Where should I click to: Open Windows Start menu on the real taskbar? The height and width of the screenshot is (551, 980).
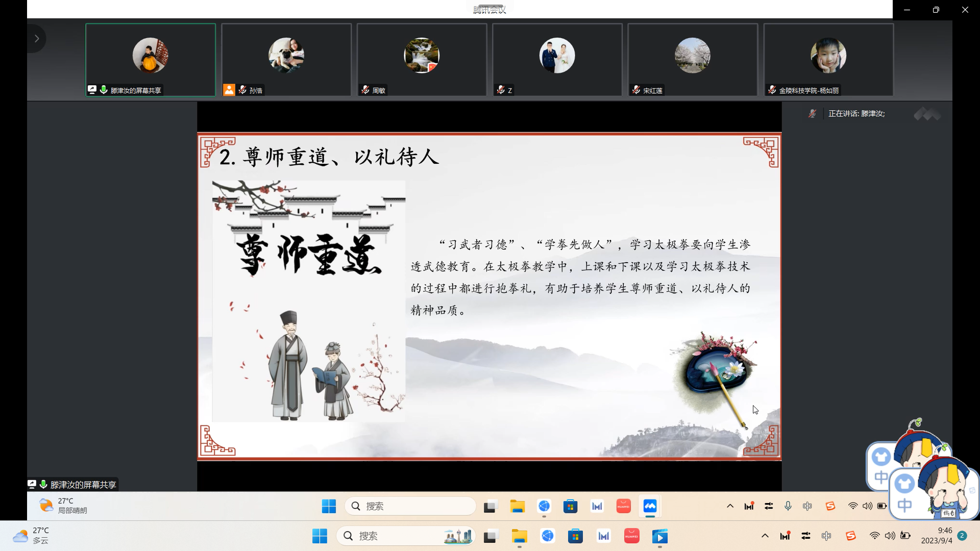[x=320, y=536]
